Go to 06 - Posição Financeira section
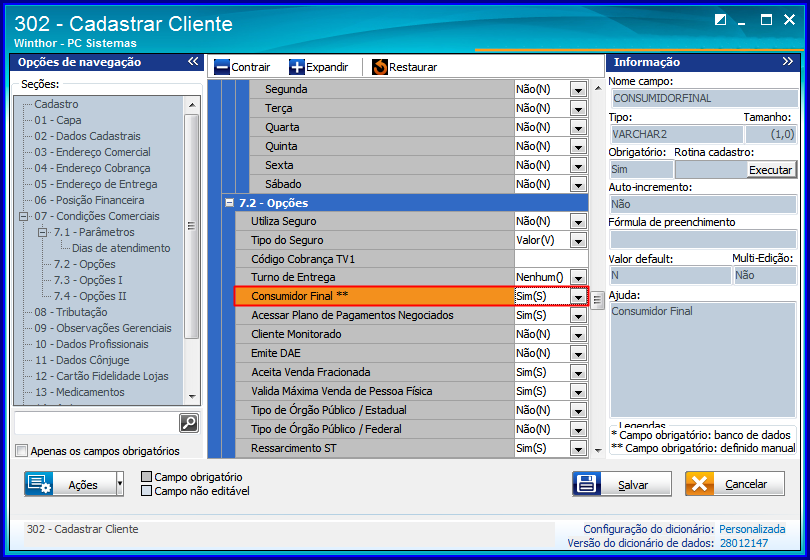Image resolution: width=810 pixels, height=560 pixels. (x=89, y=200)
